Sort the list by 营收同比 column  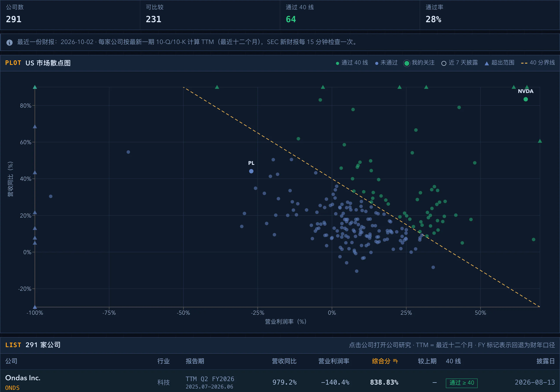click(x=284, y=361)
